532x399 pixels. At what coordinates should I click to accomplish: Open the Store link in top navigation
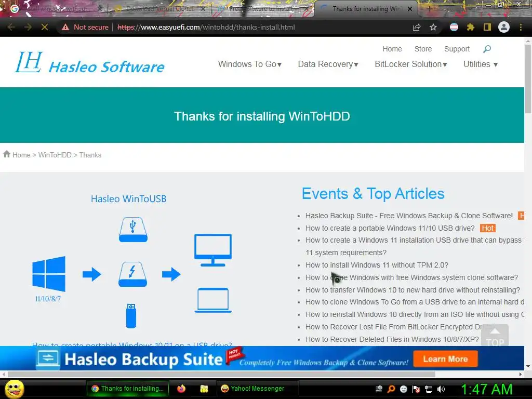click(x=423, y=49)
